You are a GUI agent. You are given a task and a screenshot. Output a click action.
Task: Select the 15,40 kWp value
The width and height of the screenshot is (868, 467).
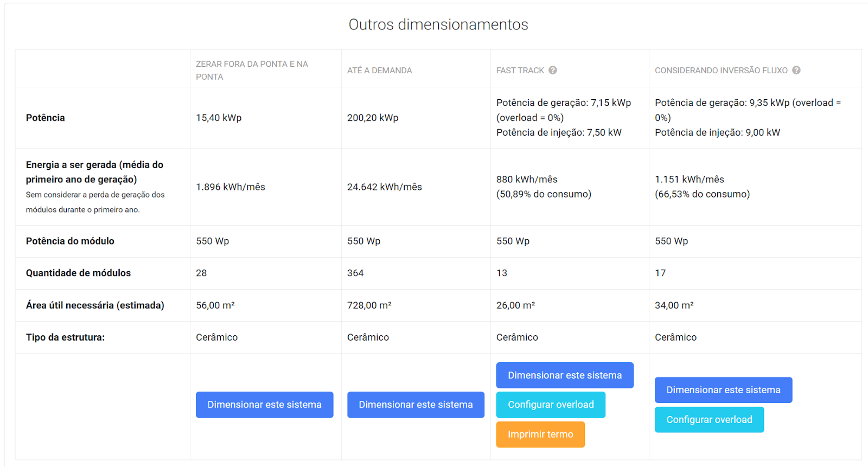[219, 118]
